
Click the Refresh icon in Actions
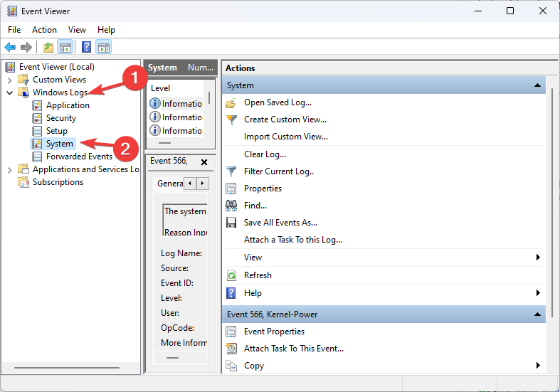(x=231, y=275)
